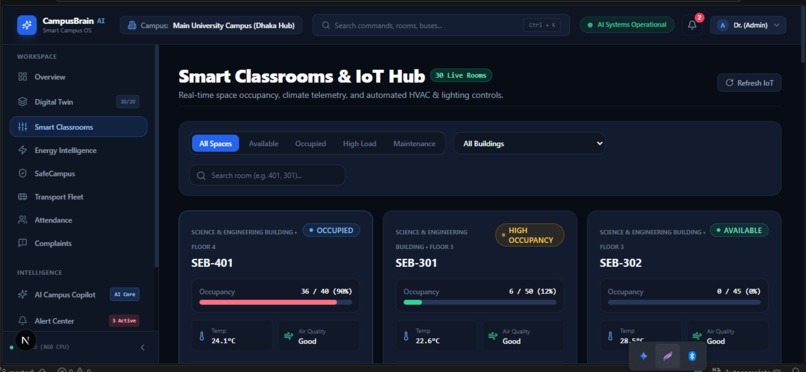Screen dimensions: 806x372
Task: Click the air quality wind icon on SEB-301
Action: [x=493, y=336]
